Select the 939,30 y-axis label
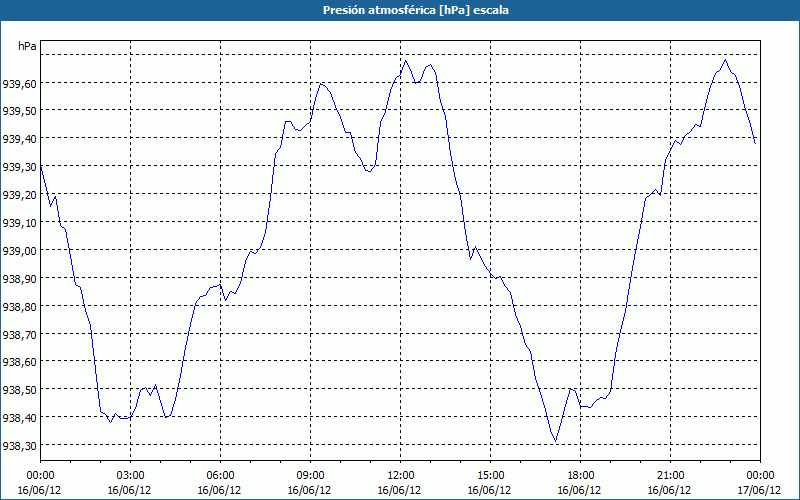Image resolution: width=800 pixels, height=500 pixels. [x=19, y=166]
